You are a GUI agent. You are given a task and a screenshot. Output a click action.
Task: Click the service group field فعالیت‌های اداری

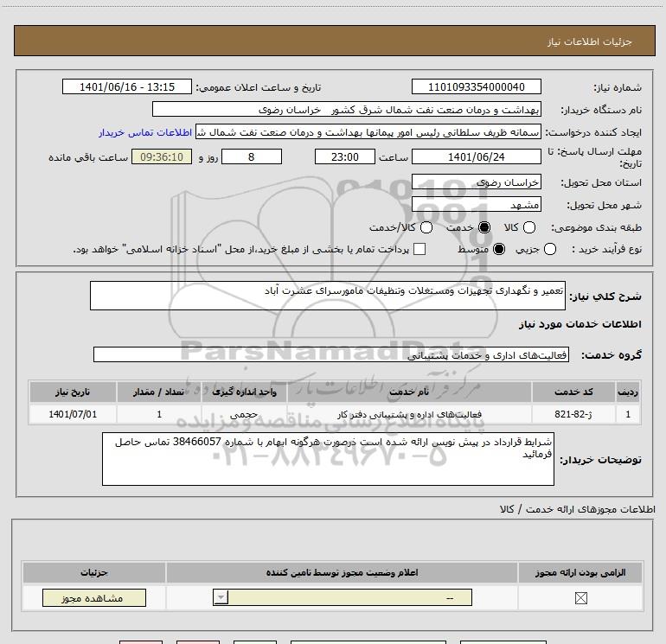click(x=331, y=355)
